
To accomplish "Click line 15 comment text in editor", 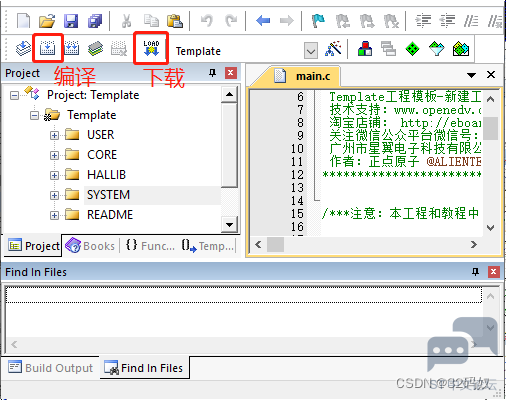I will point(400,214).
